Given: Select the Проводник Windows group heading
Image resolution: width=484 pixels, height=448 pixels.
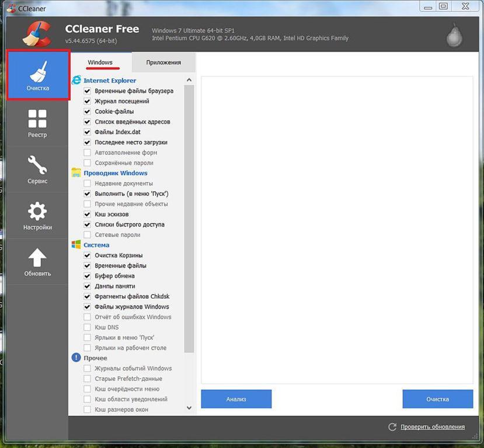Looking at the screenshot, I should pyautogui.click(x=116, y=173).
